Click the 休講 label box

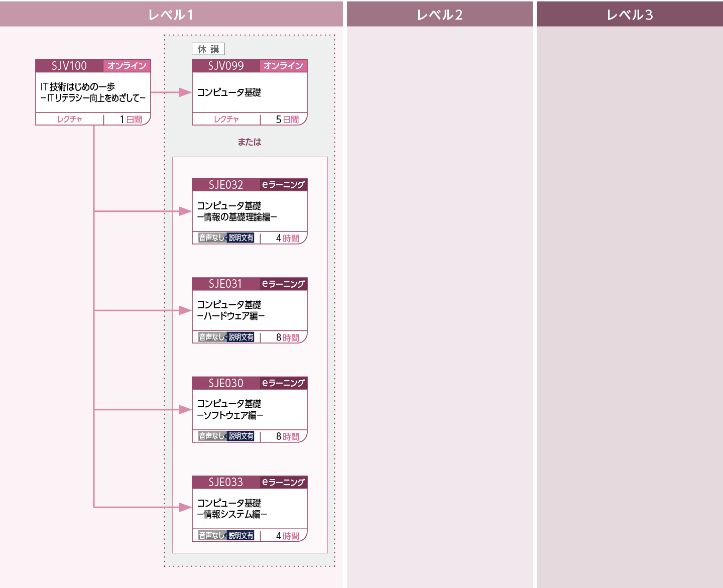[208, 49]
